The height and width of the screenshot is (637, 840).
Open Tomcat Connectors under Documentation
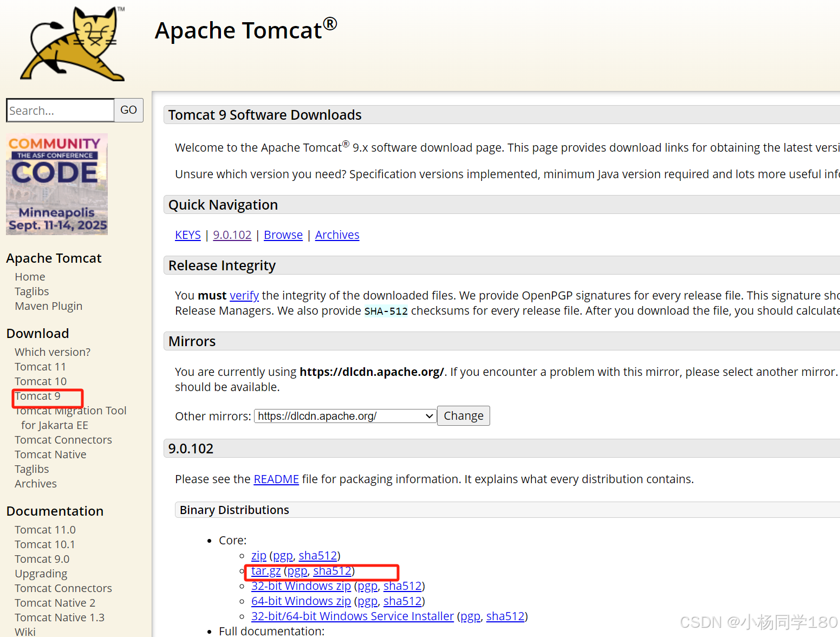tap(63, 588)
